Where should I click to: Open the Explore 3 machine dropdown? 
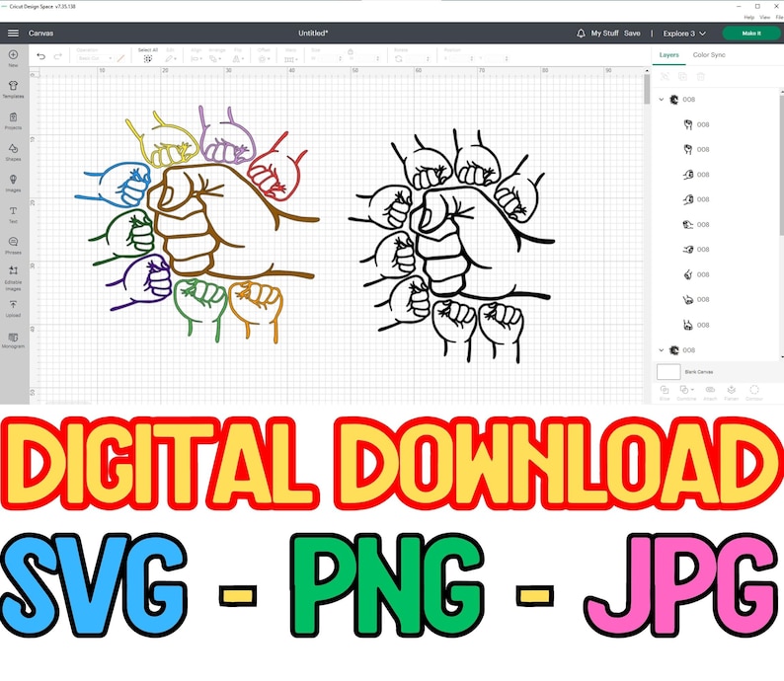click(x=684, y=34)
